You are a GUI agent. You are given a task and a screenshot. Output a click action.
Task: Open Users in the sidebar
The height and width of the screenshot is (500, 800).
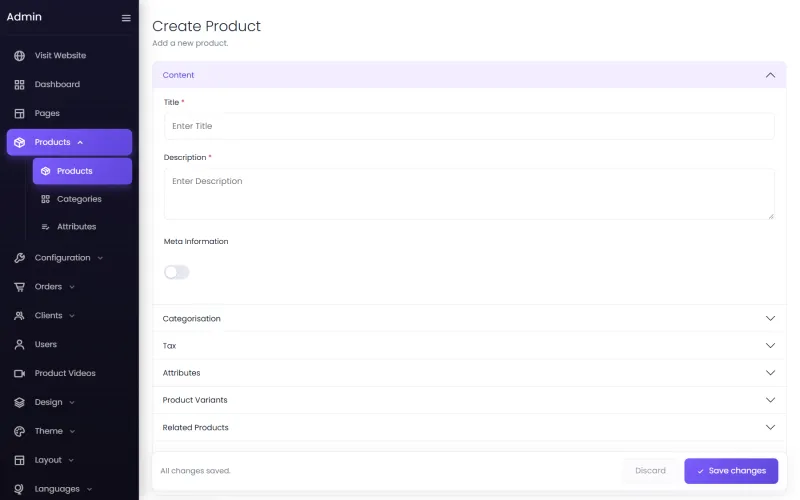(45, 344)
